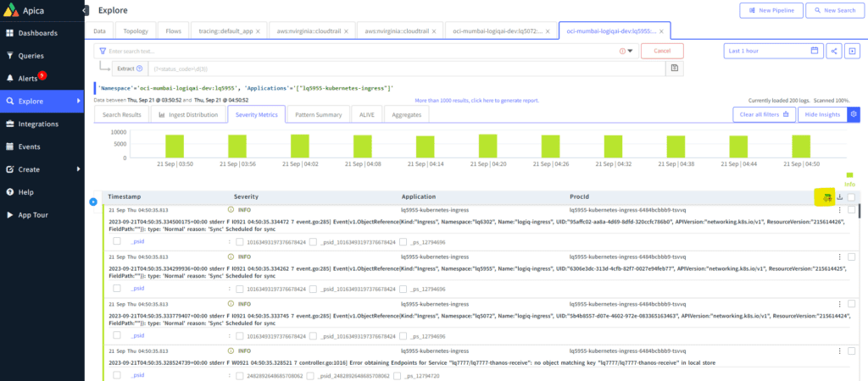Click the ProcId column header
The image size is (868, 381).
(x=580, y=197)
